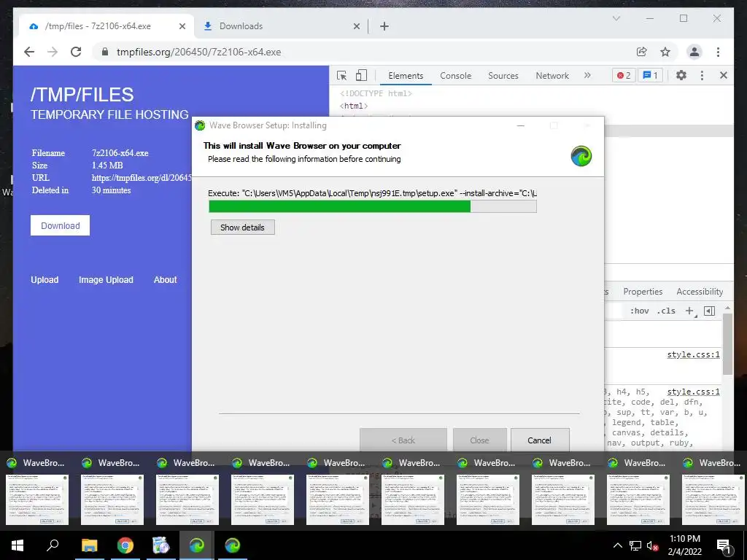Open the Upload link
Image resolution: width=747 pixels, height=560 pixels.
[44, 280]
